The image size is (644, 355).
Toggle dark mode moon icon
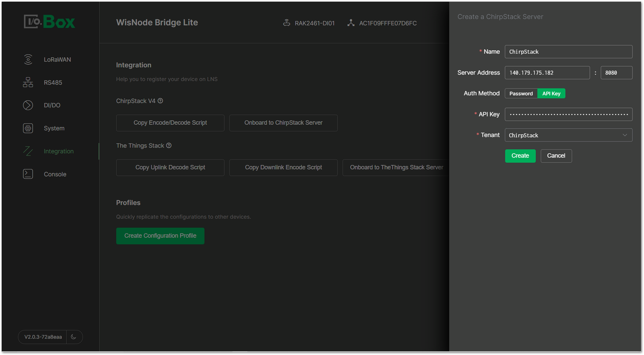point(74,337)
